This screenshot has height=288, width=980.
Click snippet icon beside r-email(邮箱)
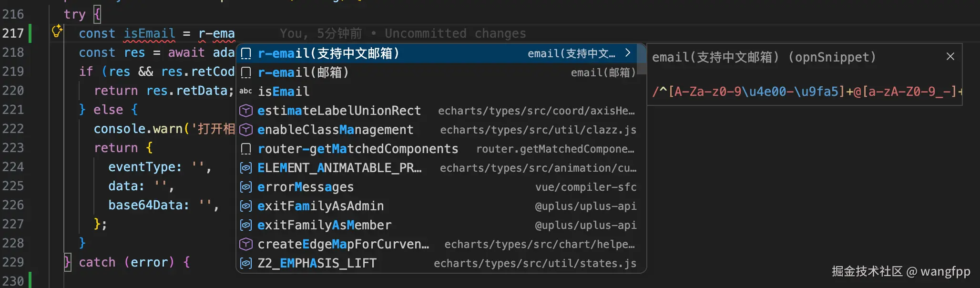(246, 72)
